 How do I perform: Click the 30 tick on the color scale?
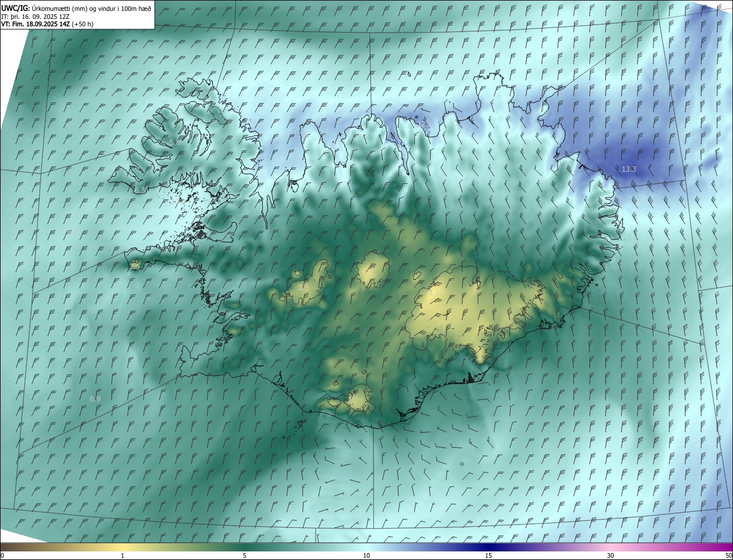tap(610, 555)
